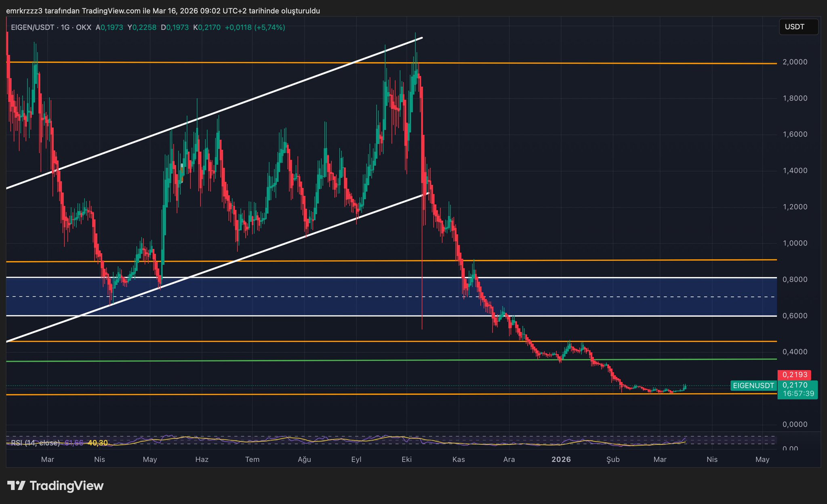
Task: Click the 2026 year label on time axis
Action: click(561, 460)
